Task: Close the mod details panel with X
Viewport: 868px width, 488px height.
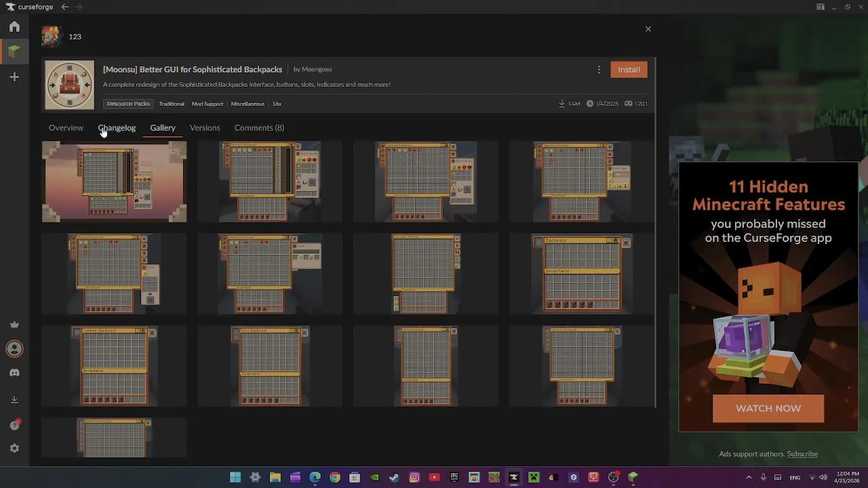Action: (648, 29)
